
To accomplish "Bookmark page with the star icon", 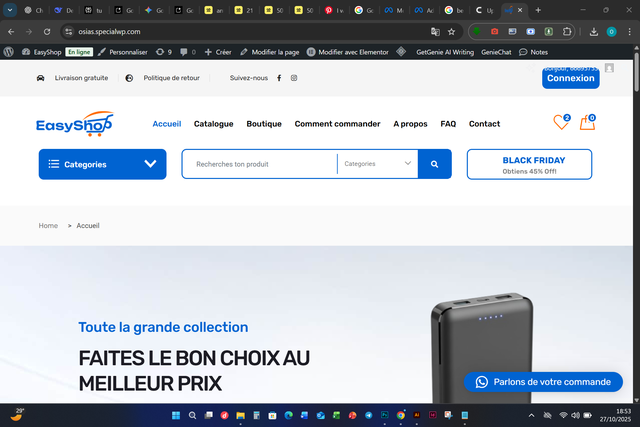I will tap(451, 32).
